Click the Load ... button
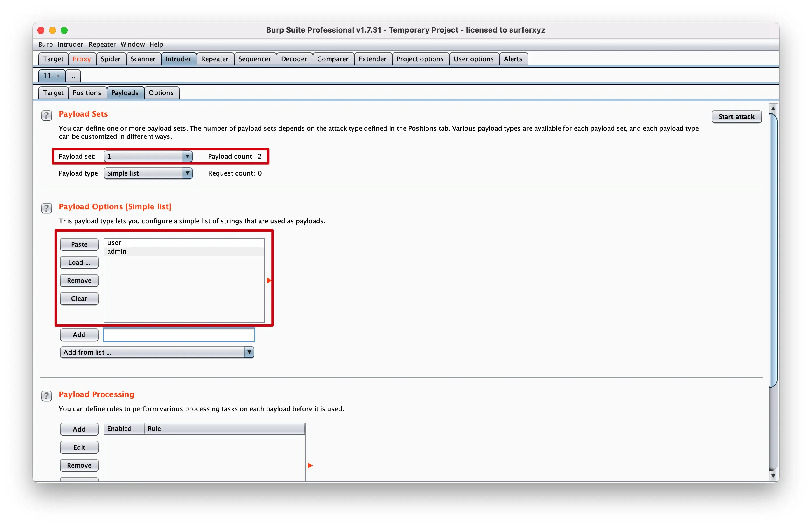 tap(79, 262)
